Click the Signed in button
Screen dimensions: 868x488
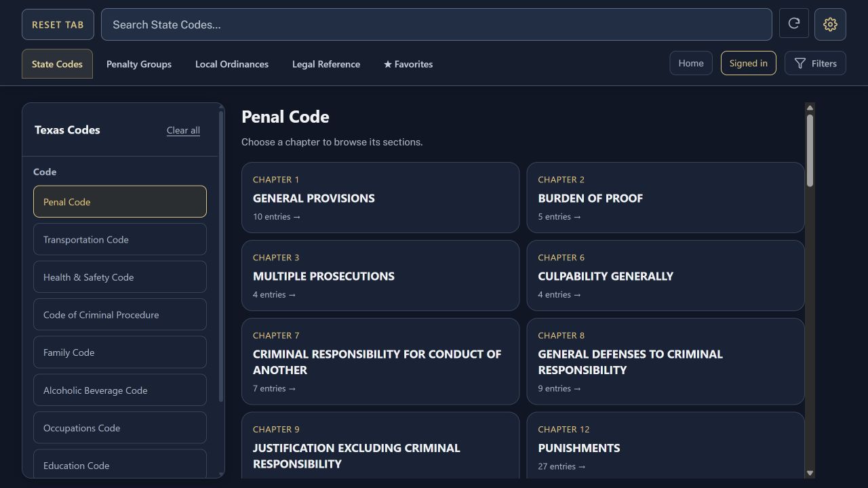[749, 63]
